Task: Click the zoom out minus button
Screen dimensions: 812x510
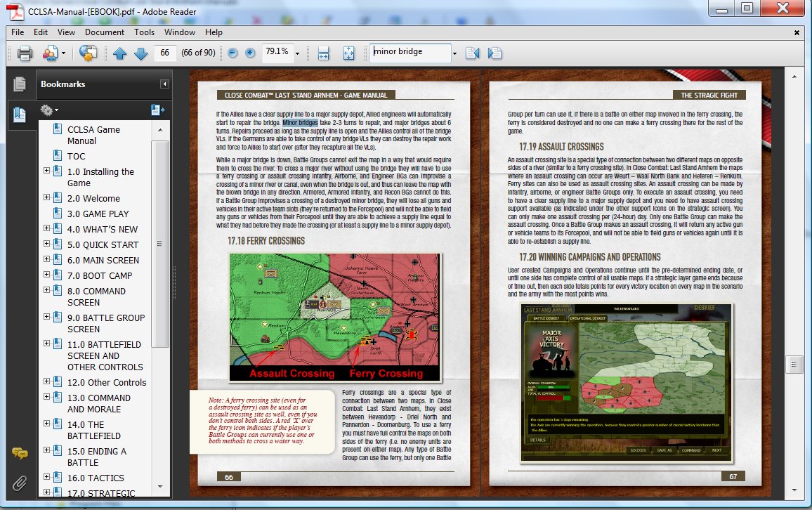Action: (233, 53)
